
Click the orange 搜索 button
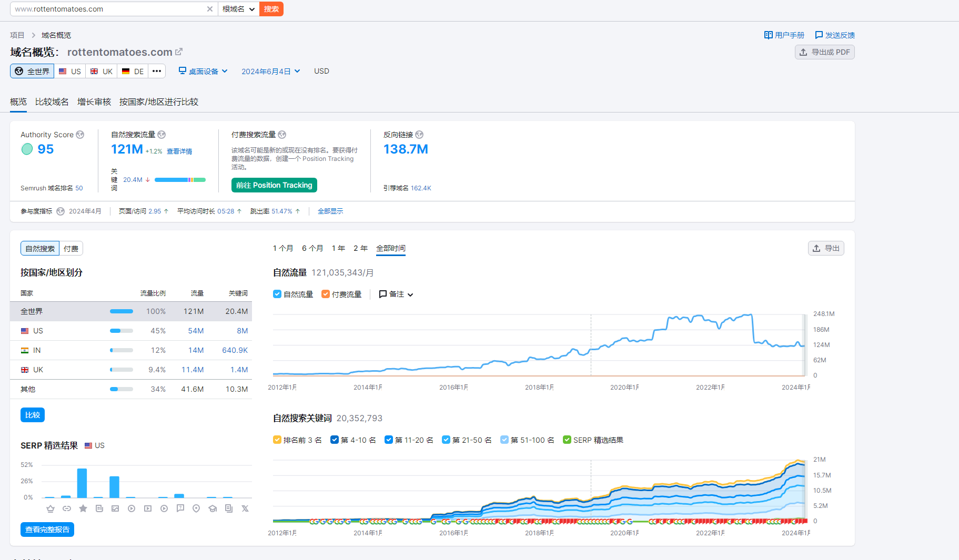271,9
